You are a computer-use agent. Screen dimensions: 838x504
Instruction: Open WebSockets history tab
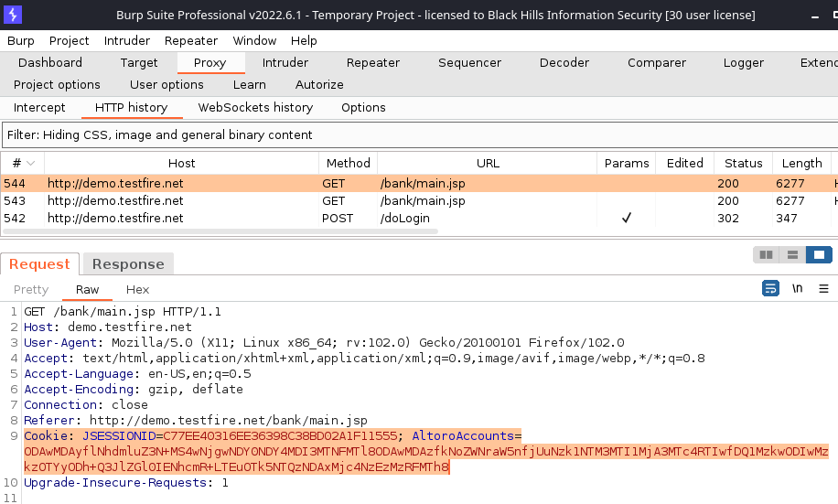tap(255, 107)
